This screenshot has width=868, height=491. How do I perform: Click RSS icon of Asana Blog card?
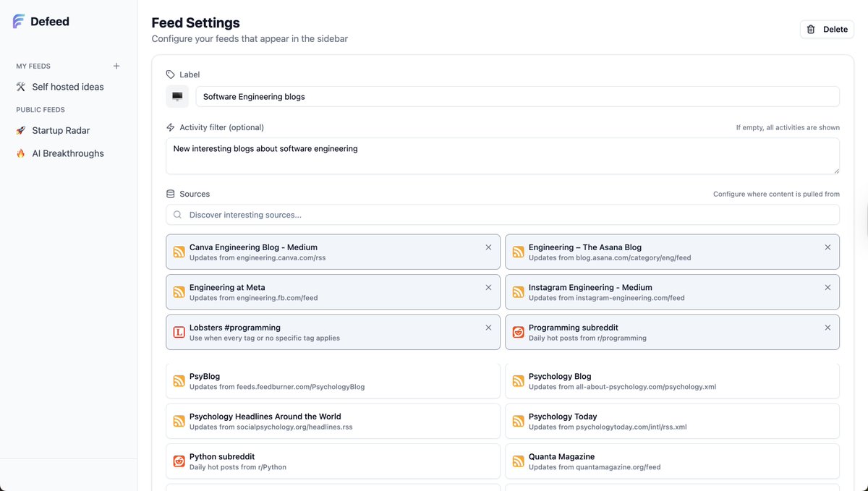click(x=518, y=252)
